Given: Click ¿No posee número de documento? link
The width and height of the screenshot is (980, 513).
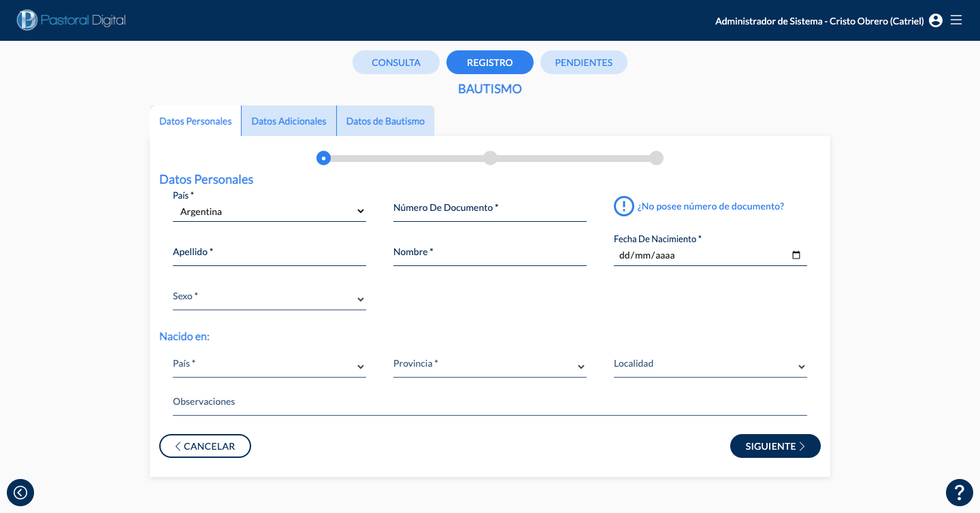Looking at the screenshot, I should pos(710,206).
